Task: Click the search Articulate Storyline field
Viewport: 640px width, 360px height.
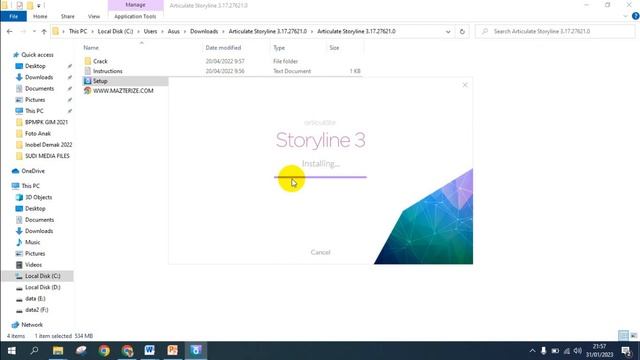Action: (555, 31)
